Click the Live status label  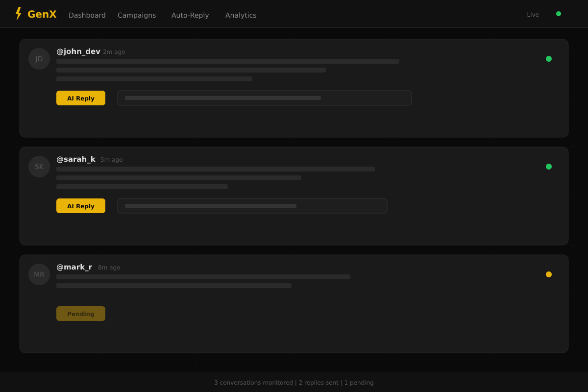click(x=533, y=15)
